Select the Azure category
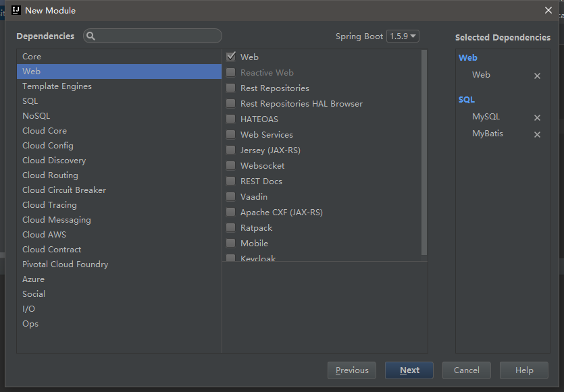The height and width of the screenshot is (392, 564). pyautogui.click(x=119, y=279)
